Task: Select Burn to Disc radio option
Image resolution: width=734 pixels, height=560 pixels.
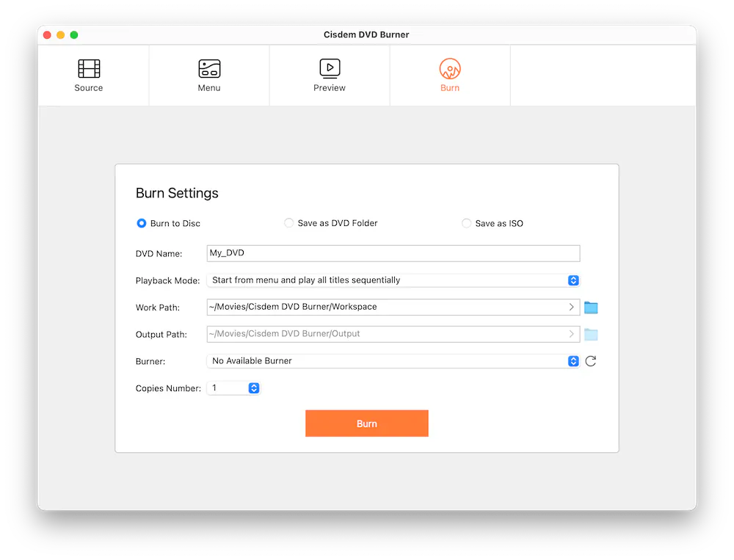Action: click(x=142, y=223)
